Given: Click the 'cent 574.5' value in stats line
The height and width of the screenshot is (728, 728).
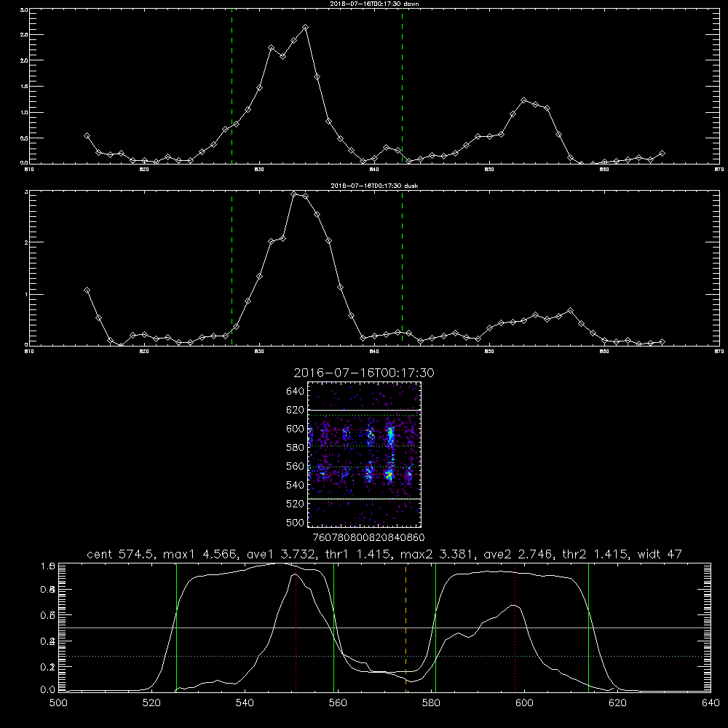Looking at the screenshot, I should pos(120,554).
